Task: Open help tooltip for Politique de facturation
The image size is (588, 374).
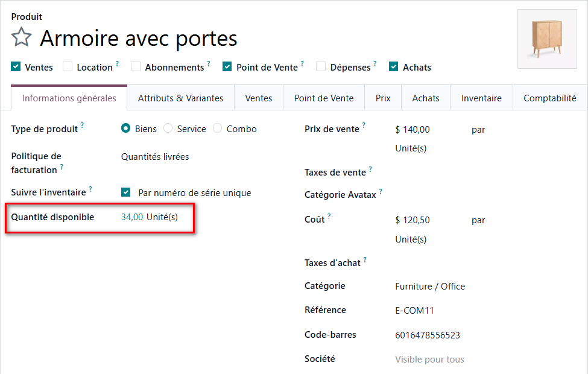Action: [x=62, y=166]
